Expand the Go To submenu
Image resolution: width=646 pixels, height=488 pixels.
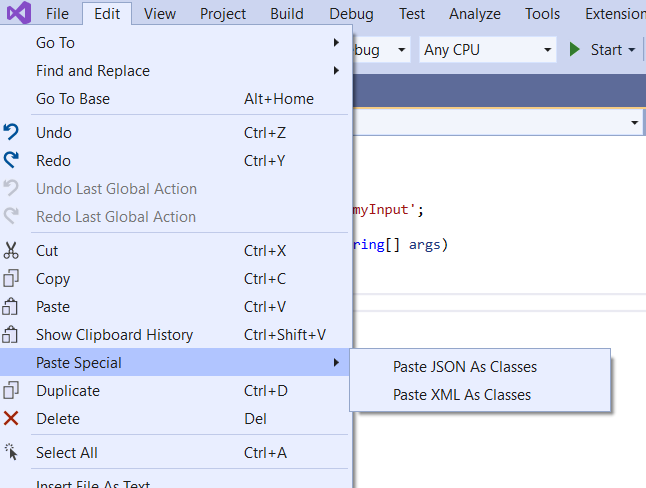176,42
